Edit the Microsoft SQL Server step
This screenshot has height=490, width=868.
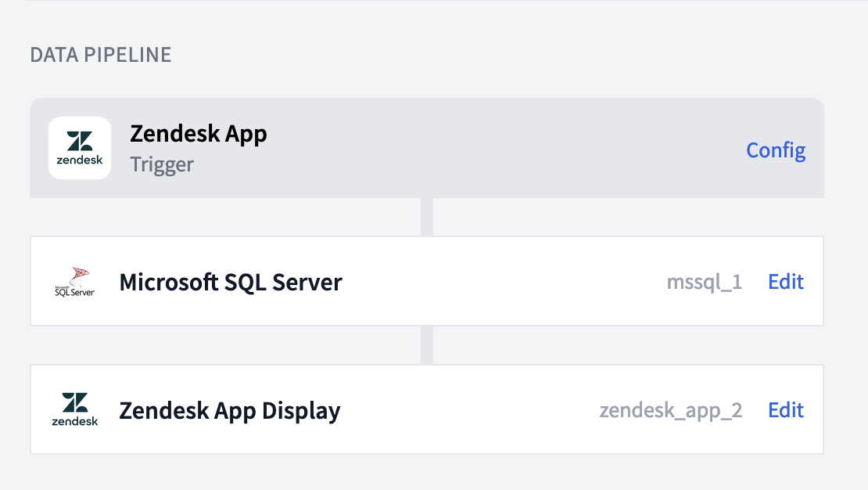(x=785, y=281)
